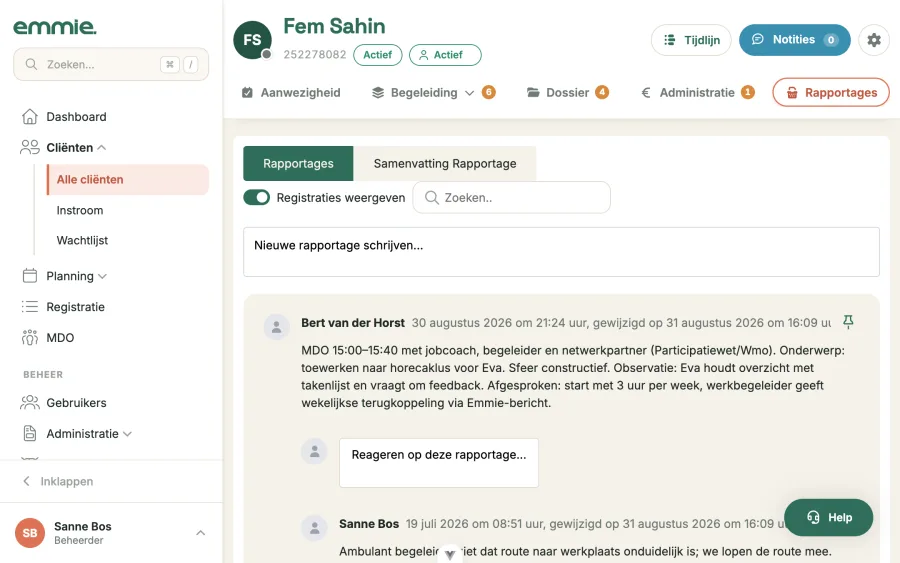
Task: Click the scroll-down arrow at bottom
Action: click(450, 554)
